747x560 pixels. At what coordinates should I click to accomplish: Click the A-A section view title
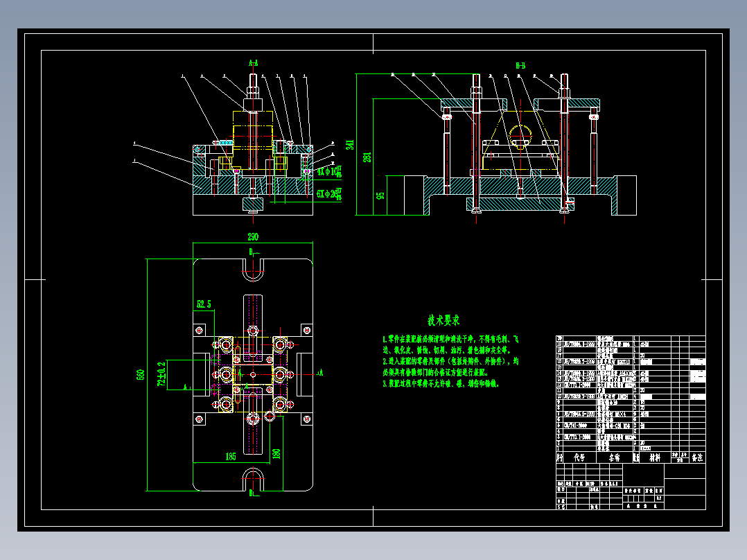point(254,63)
